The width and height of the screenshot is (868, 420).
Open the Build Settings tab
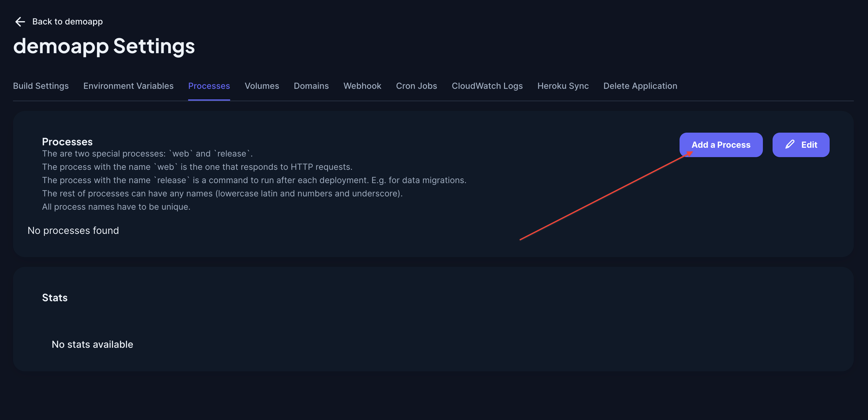pyautogui.click(x=40, y=86)
